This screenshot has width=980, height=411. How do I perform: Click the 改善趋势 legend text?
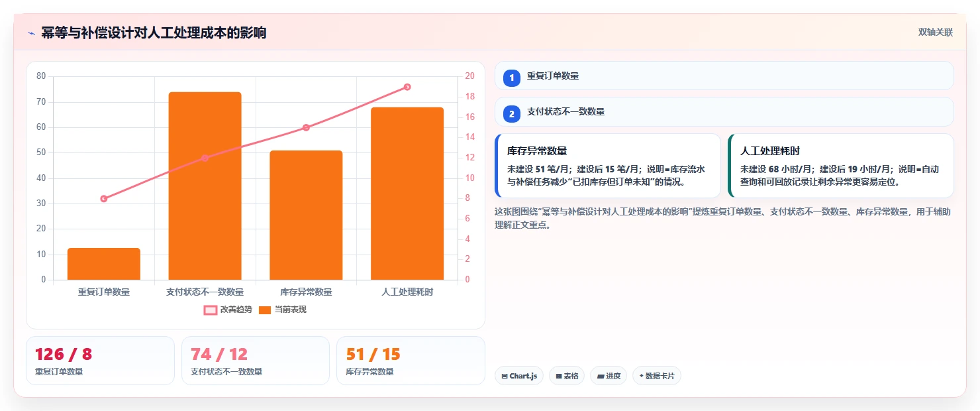coord(236,310)
